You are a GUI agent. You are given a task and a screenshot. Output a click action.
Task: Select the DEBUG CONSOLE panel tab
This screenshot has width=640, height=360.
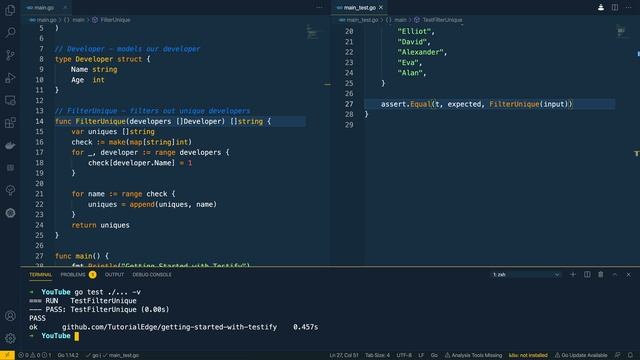tap(152, 275)
